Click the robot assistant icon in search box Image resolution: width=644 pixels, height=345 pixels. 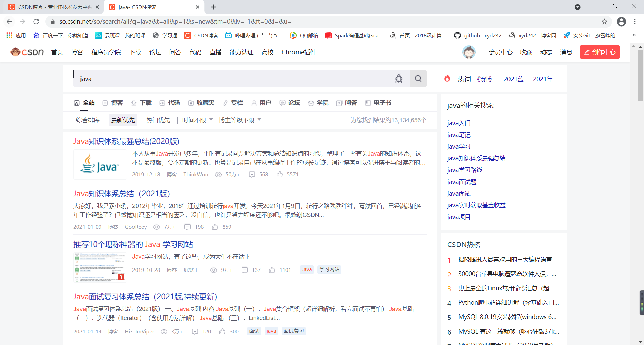(399, 79)
